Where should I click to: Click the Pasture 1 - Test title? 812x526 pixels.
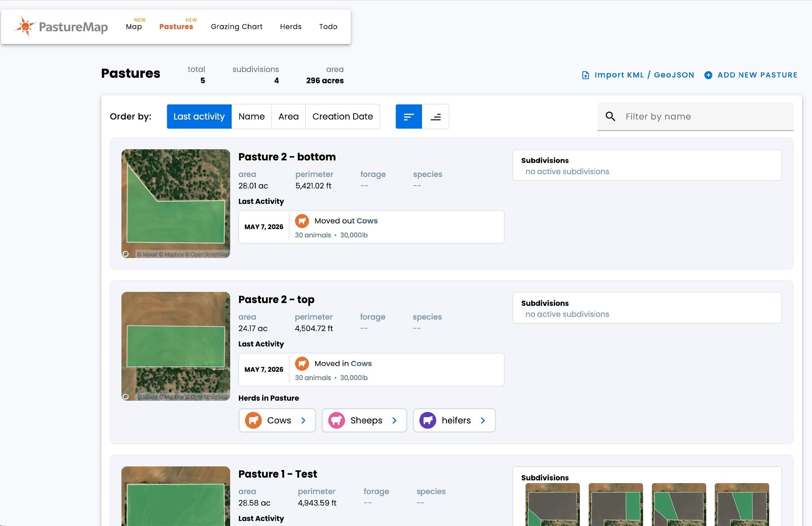pos(278,474)
